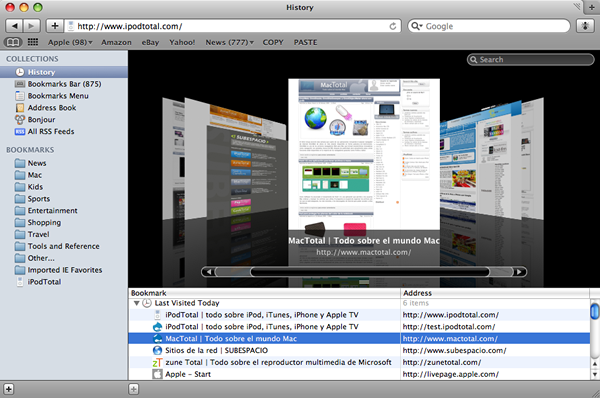
Task: Click the Forward navigation arrow button
Action: (32, 26)
